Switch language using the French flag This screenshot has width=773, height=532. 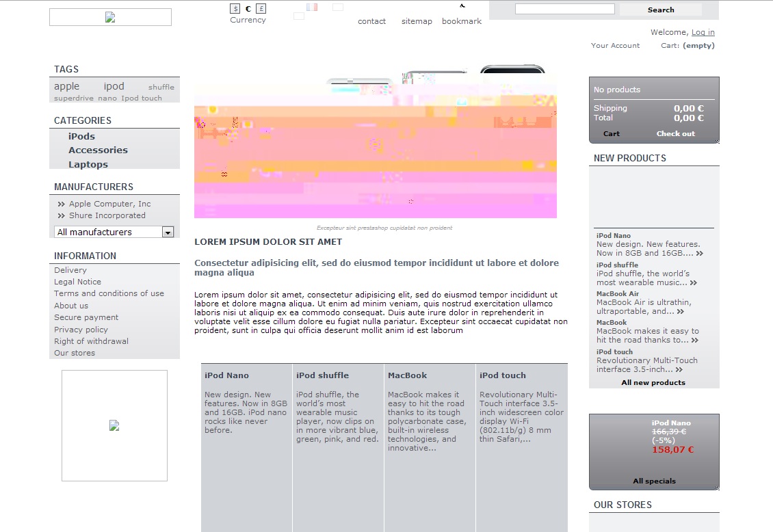(312, 7)
